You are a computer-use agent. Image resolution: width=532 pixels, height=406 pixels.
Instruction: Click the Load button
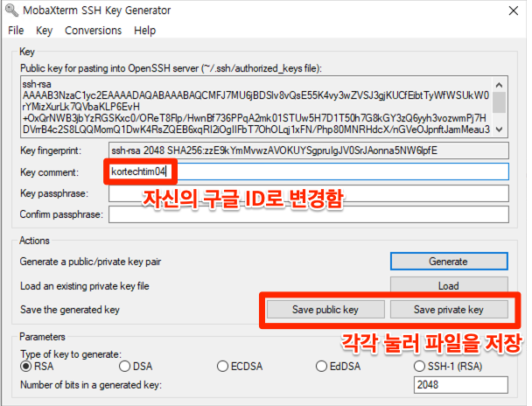449,284
